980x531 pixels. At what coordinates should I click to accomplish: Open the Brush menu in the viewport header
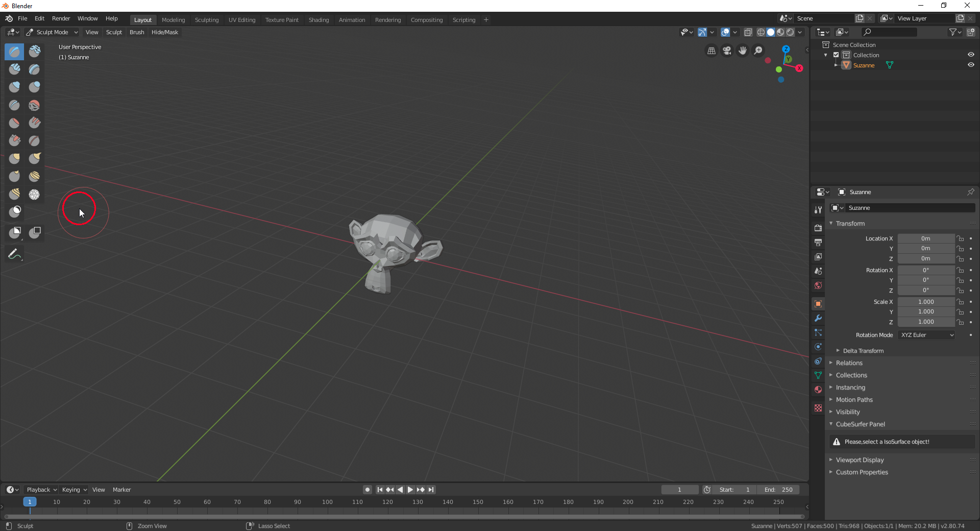pyautogui.click(x=137, y=32)
